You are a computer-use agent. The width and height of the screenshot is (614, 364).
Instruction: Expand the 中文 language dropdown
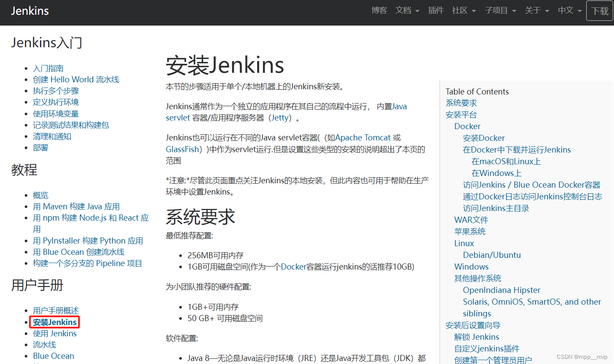pos(570,10)
